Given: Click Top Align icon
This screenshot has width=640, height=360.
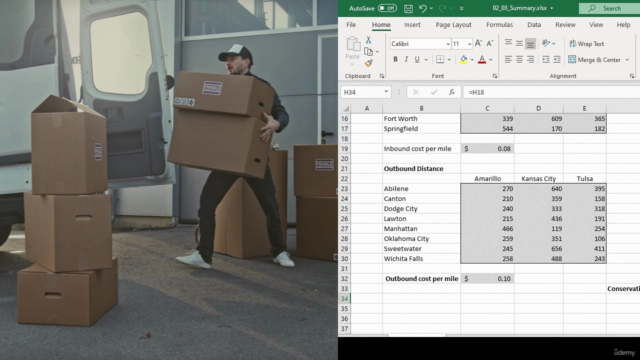Looking at the screenshot, I should [x=508, y=42].
